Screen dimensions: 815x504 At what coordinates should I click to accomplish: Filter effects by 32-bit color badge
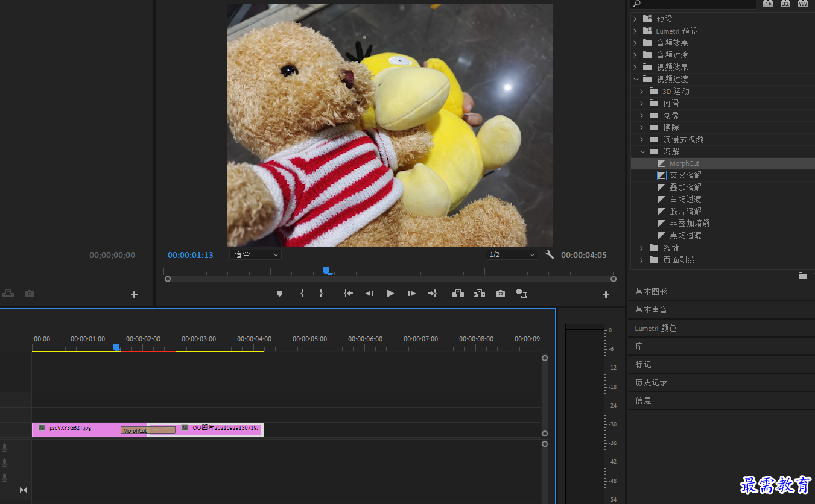coord(785,4)
